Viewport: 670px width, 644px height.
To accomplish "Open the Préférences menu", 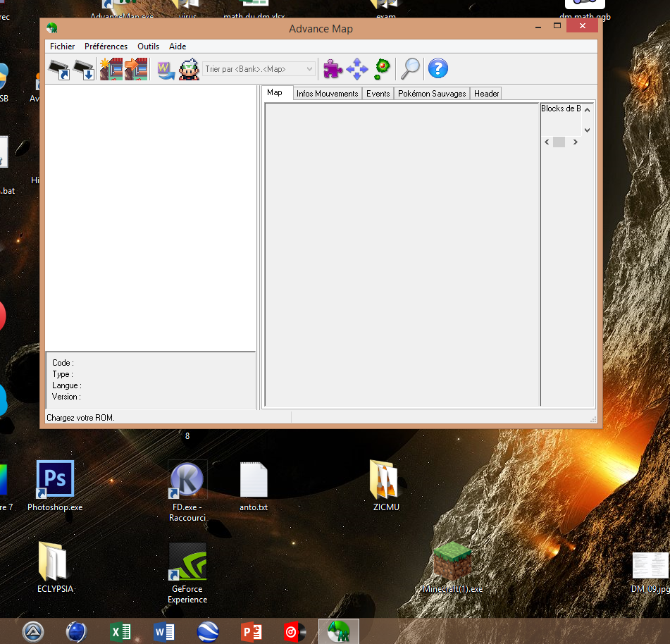I will pos(106,47).
